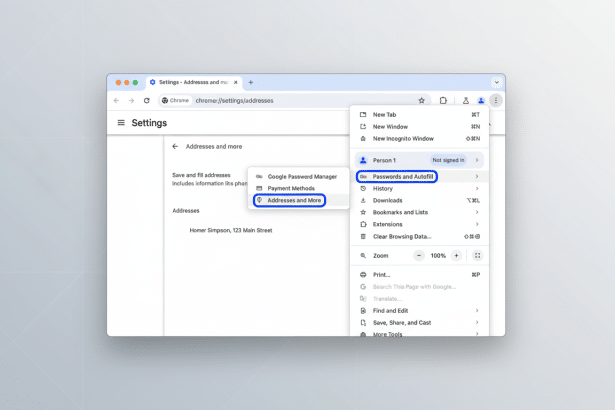
Task: Expand the Bookmarks and Lists chevron
Action: pyautogui.click(x=477, y=212)
